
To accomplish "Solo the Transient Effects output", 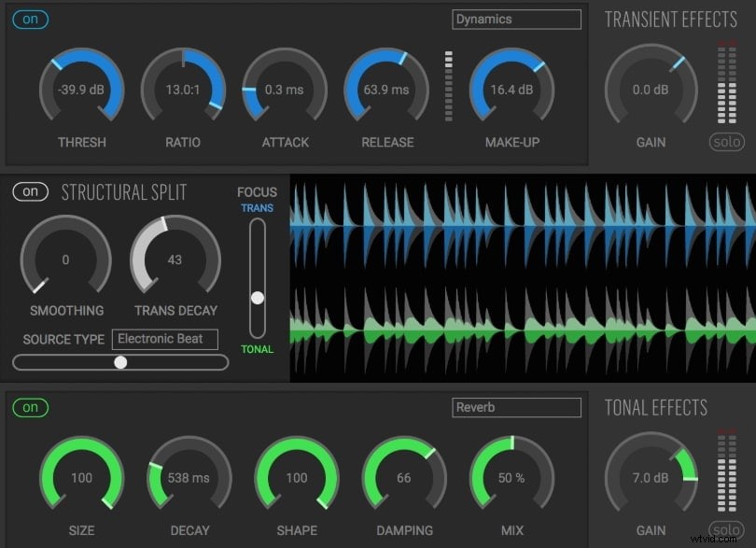I will coord(726,141).
